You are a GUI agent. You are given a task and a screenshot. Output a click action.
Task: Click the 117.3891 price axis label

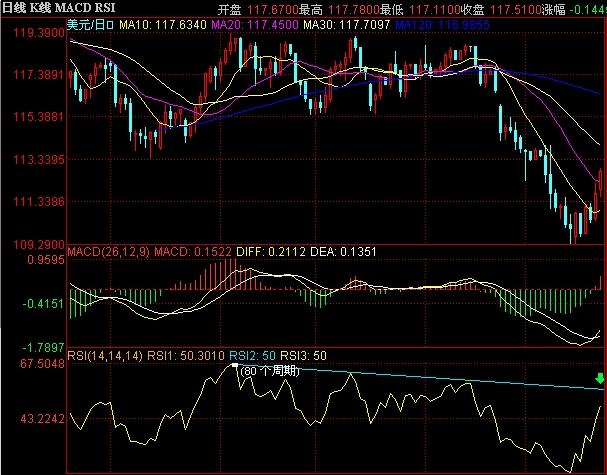[39, 74]
